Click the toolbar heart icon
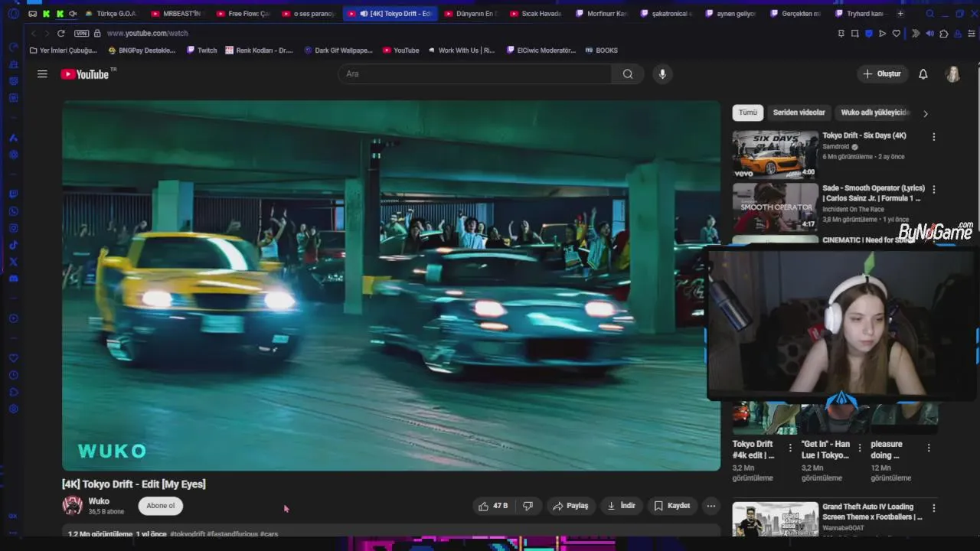 point(897,34)
